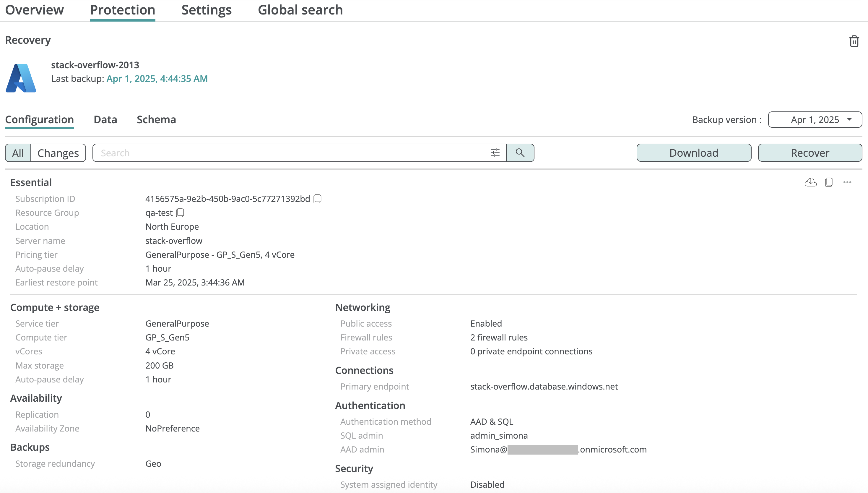The height and width of the screenshot is (493, 868).
Task: Click the trash delete icon
Action: tap(854, 41)
